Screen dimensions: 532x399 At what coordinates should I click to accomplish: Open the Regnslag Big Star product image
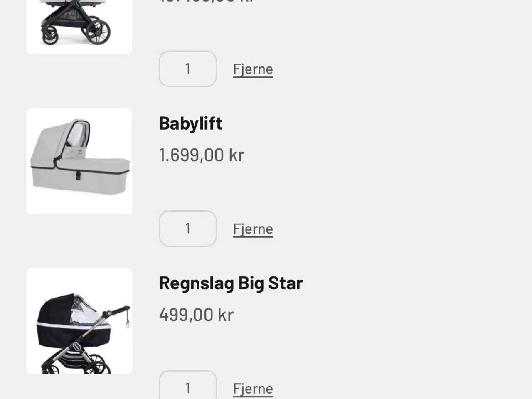[x=79, y=321]
